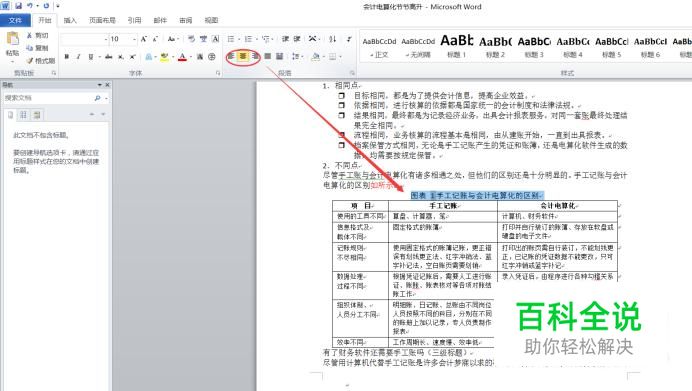Show or hide paragraph marks
692x391 pixels.
pyautogui.click(x=349, y=39)
